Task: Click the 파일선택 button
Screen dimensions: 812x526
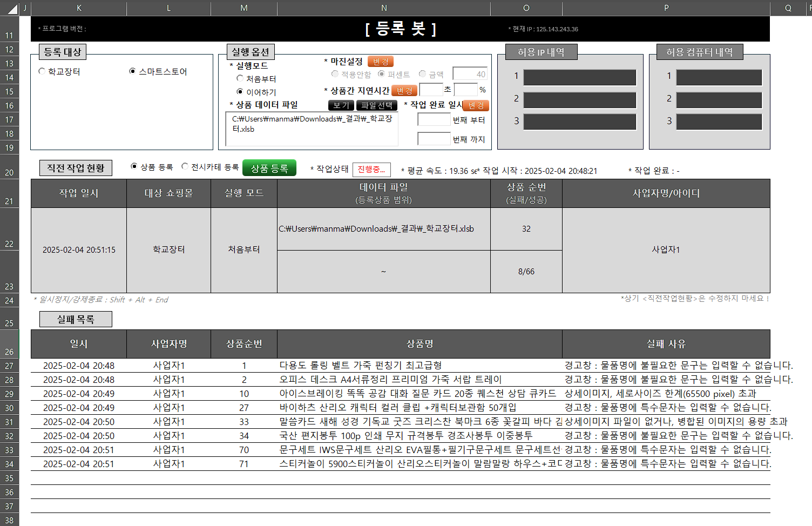Action: point(376,105)
